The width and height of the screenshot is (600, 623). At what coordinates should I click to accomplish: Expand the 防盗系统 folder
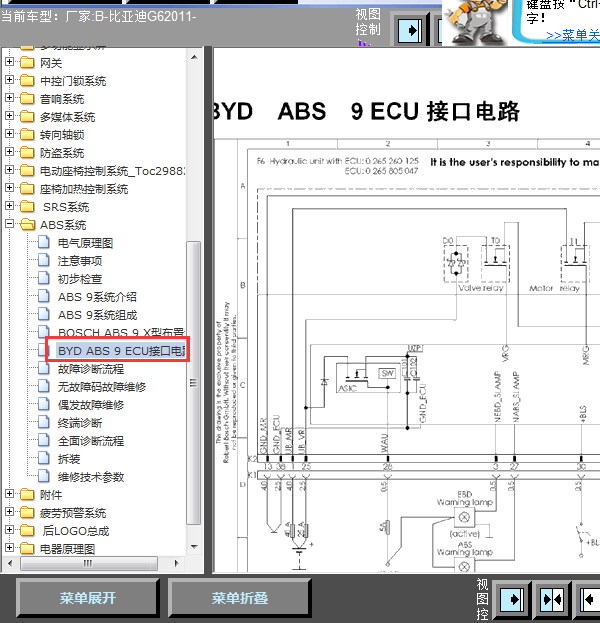tap(10, 152)
